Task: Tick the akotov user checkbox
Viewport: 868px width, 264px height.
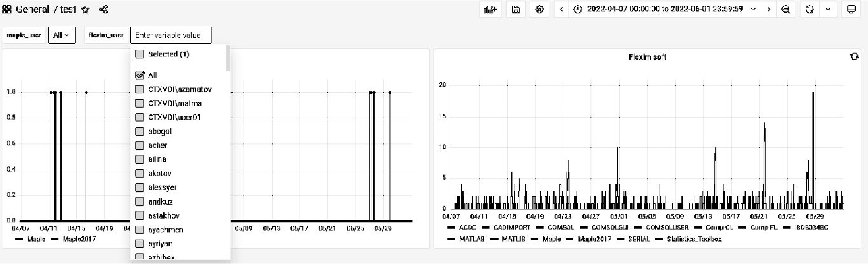Action: [x=140, y=173]
